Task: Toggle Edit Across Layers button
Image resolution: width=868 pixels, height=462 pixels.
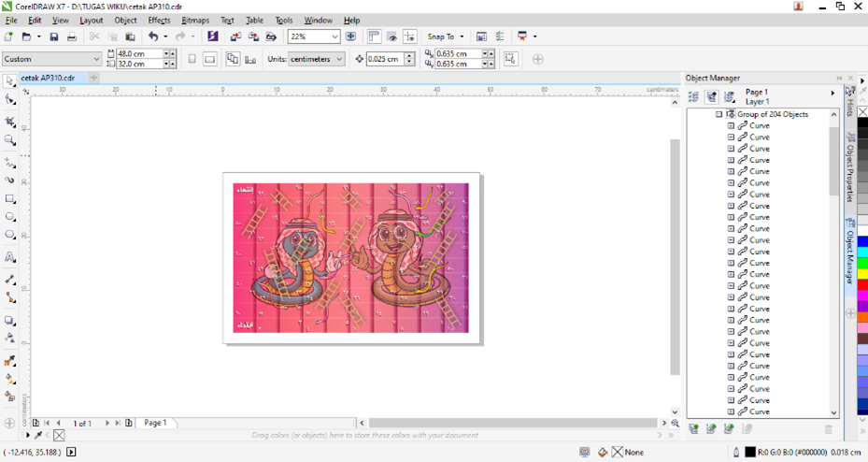Action: pos(711,97)
